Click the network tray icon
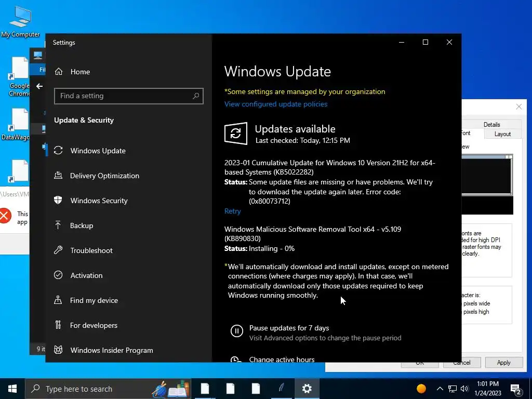Image resolution: width=532 pixels, height=399 pixels. tap(453, 389)
